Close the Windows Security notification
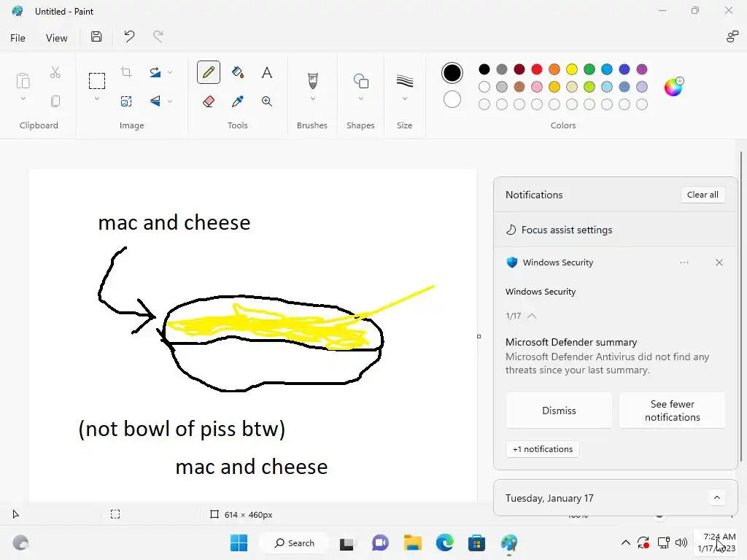 coord(719,262)
